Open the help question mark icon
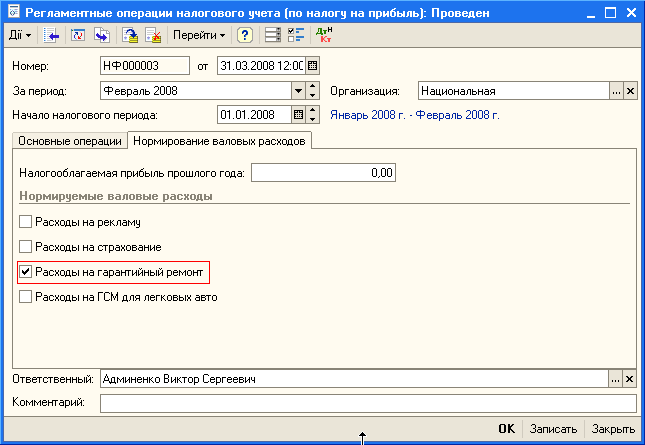This screenshot has height=445, width=645. [x=245, y=35]
